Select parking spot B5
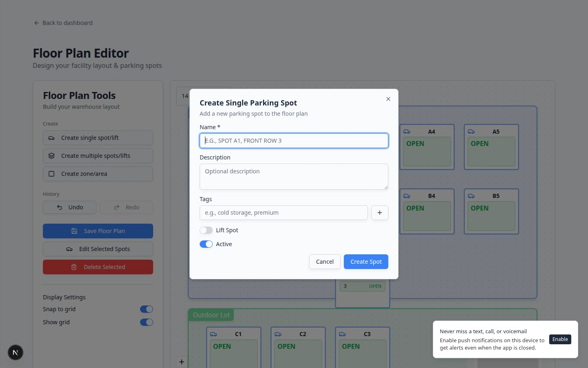Screen dimensions: 588x368 point(491,211)
